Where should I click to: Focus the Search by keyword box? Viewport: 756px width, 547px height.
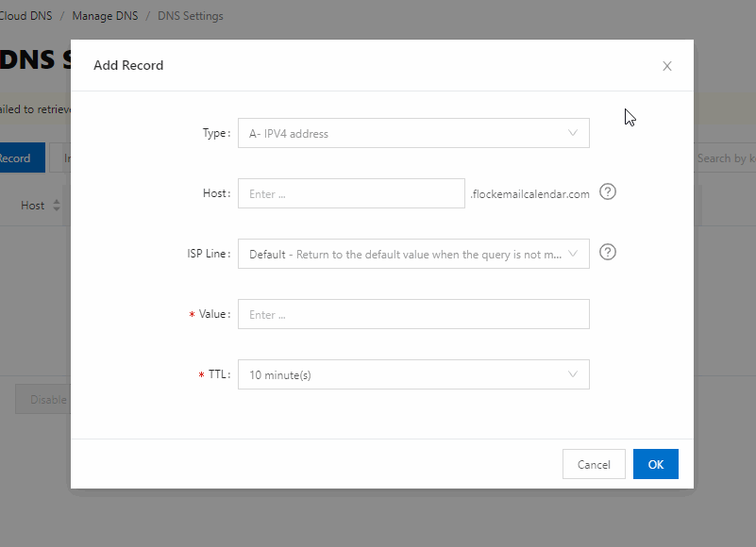pyautogui.click(x=726, y=158)
